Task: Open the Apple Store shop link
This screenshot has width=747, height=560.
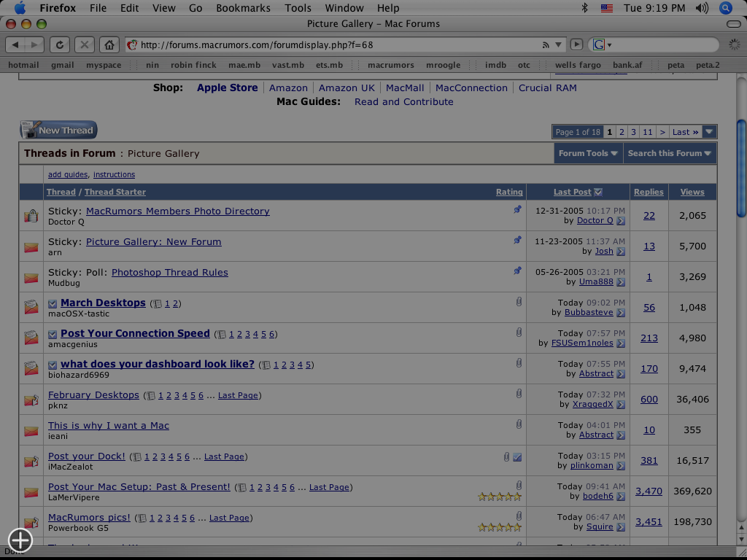Action: click(x=228, y=87)
